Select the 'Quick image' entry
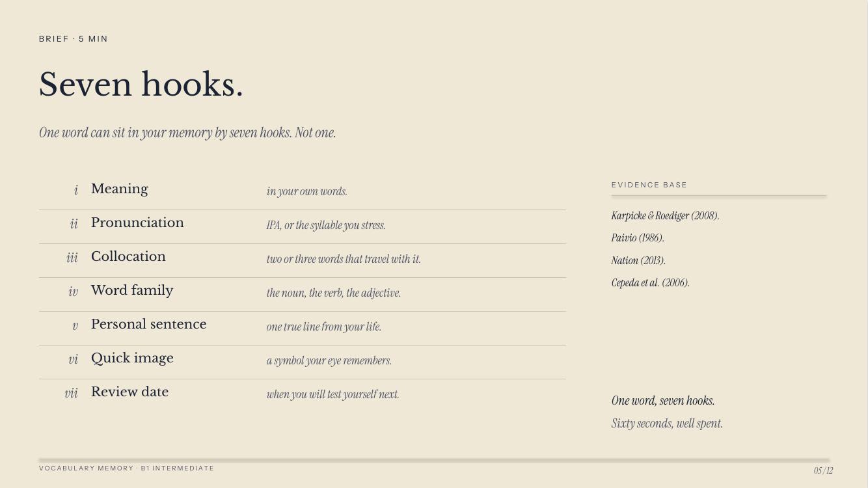 pos(303,362)
